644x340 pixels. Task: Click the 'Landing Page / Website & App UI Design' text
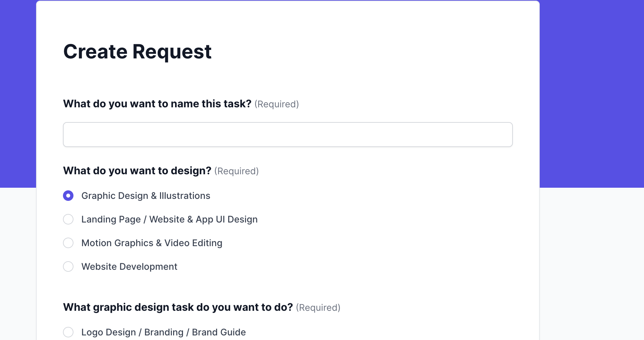pyautogui.click(x=169, y=219)
